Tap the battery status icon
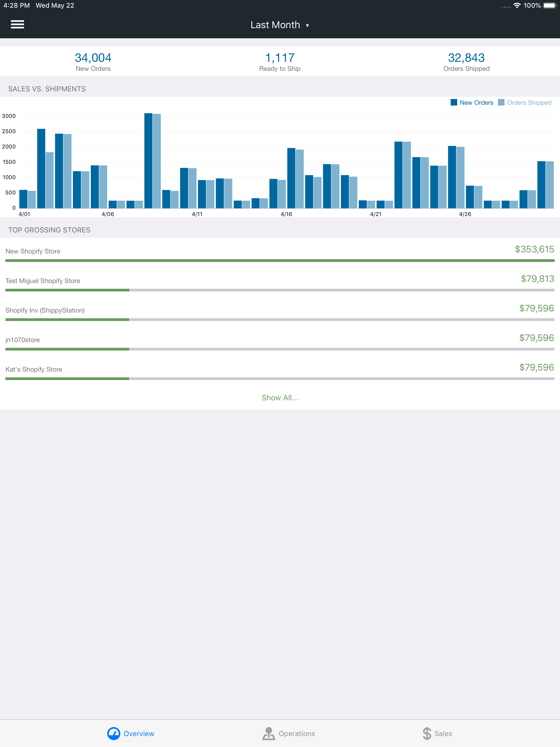The height and width of the screenshot is (747, 560). coord(550,5)
